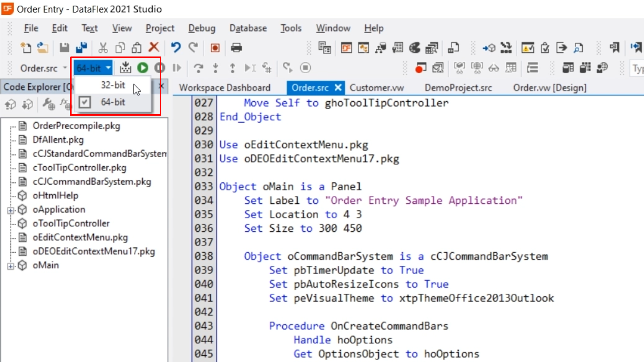Choose the 32-bit platform option

click(x=113, y=85)
